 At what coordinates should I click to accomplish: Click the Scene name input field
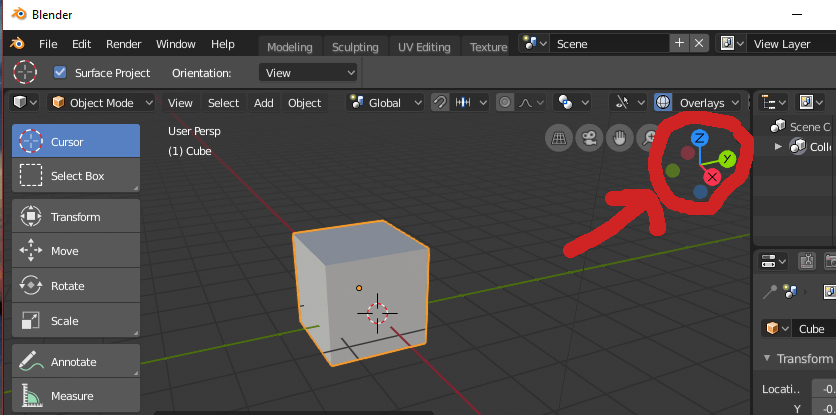(x=609, y=44)
